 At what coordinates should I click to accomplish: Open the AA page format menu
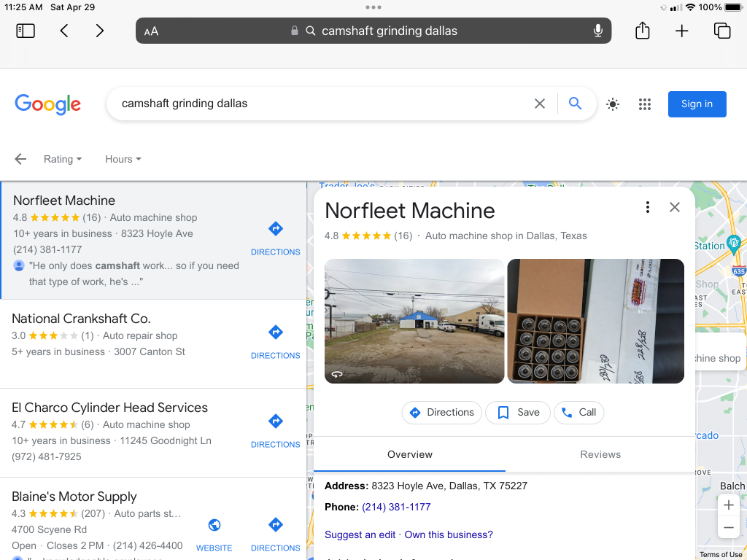click(x=152, y=31)
